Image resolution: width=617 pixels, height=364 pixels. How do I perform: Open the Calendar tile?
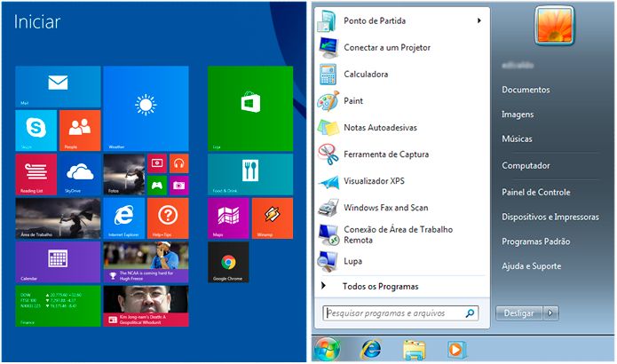coord(58,262)
